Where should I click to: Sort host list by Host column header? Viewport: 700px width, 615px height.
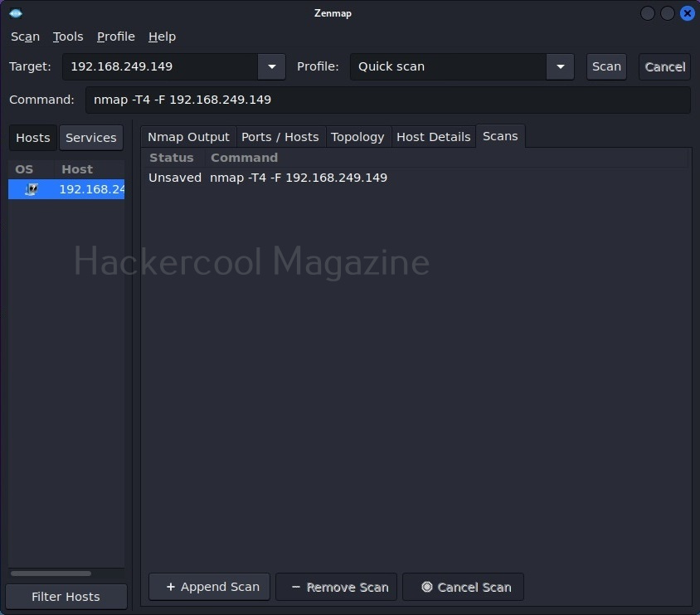pyautogui.click(x=89, y=169)
